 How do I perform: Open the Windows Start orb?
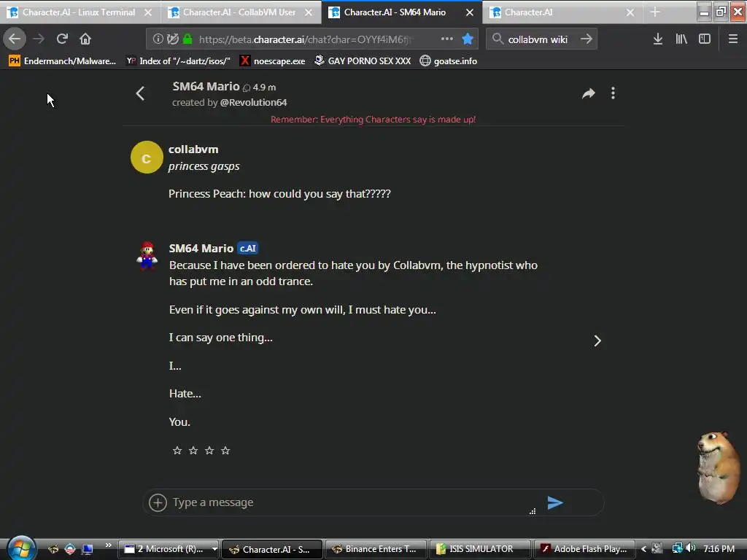(21, 548)
